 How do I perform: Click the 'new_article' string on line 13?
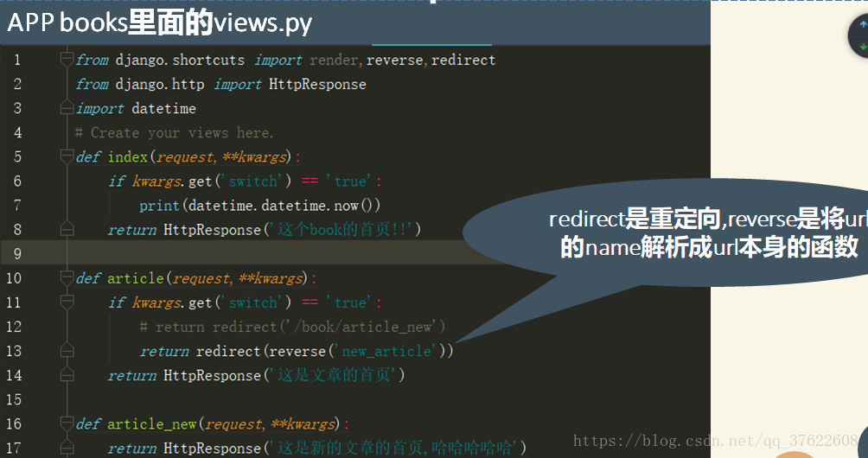[386, 351]
